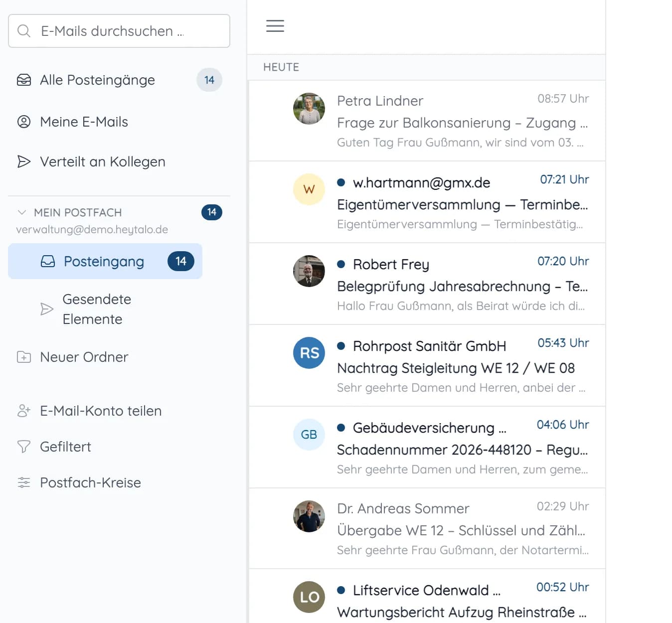The image size is (672, 623).
Task: Open Petra Lindner's Balkonsanierung email
Action: click(427, 121)
